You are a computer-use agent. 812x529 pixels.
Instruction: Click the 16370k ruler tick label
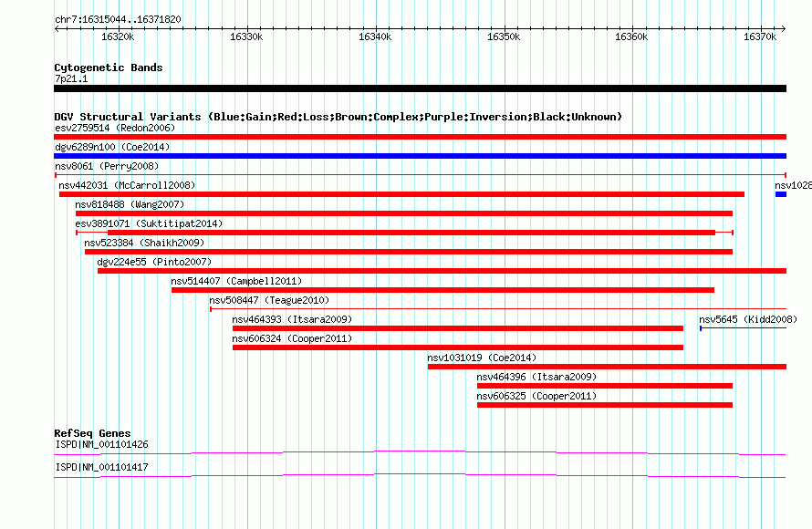(760, 36)
